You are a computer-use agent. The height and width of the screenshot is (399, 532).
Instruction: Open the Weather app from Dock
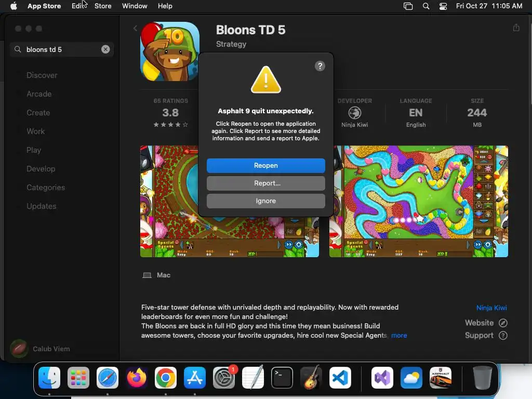(x=411, y=378)
